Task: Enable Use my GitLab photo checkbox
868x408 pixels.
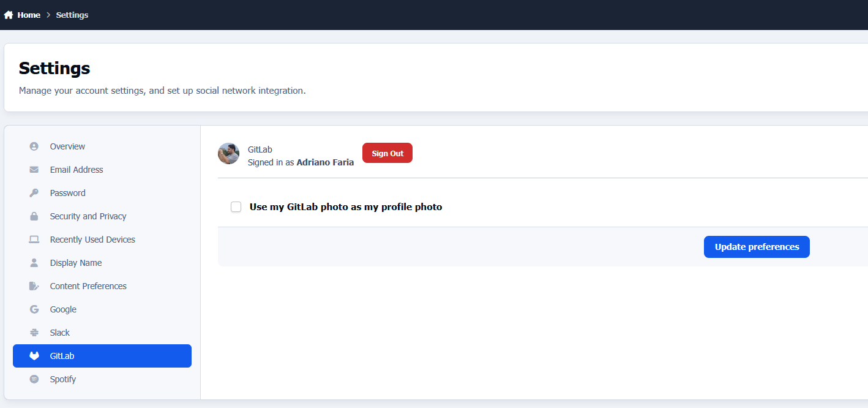Action: [236, 207]
